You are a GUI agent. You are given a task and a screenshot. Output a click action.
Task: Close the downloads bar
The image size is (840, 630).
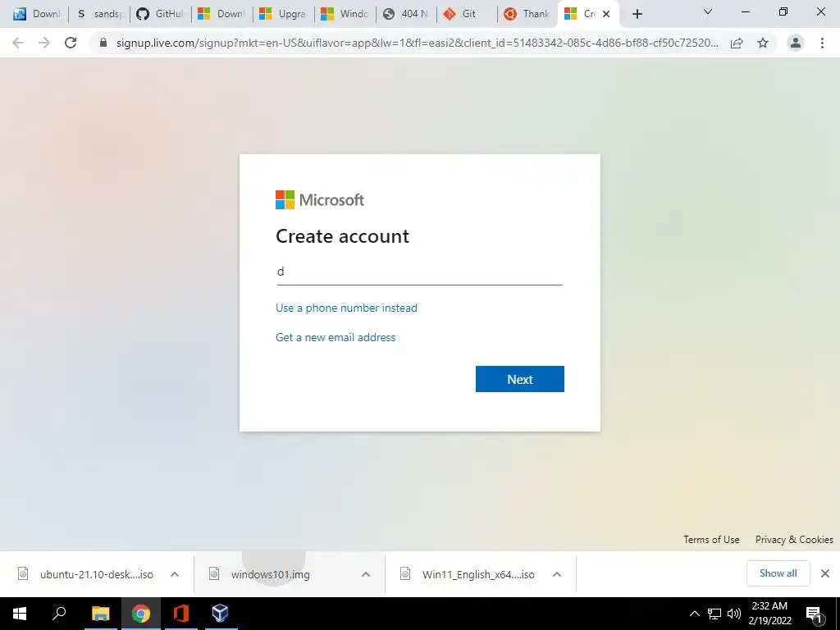coord(825,573)
